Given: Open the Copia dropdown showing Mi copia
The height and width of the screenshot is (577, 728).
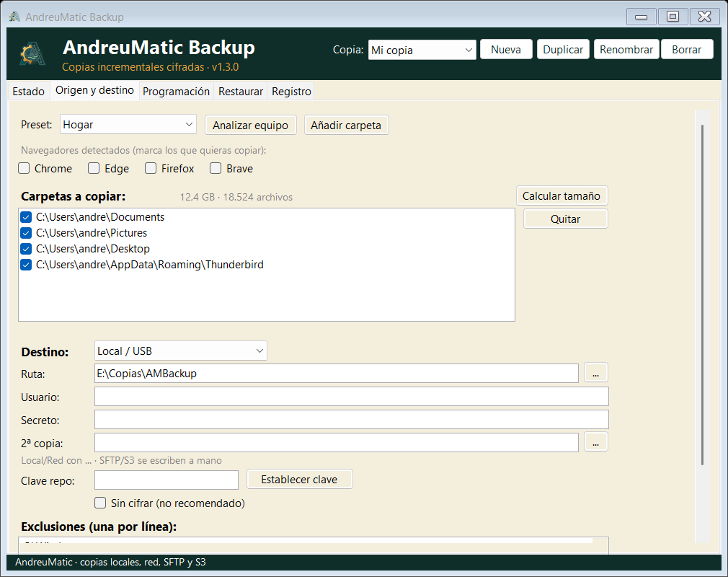Looking at the screenshot, I should (x=422, y=50).
